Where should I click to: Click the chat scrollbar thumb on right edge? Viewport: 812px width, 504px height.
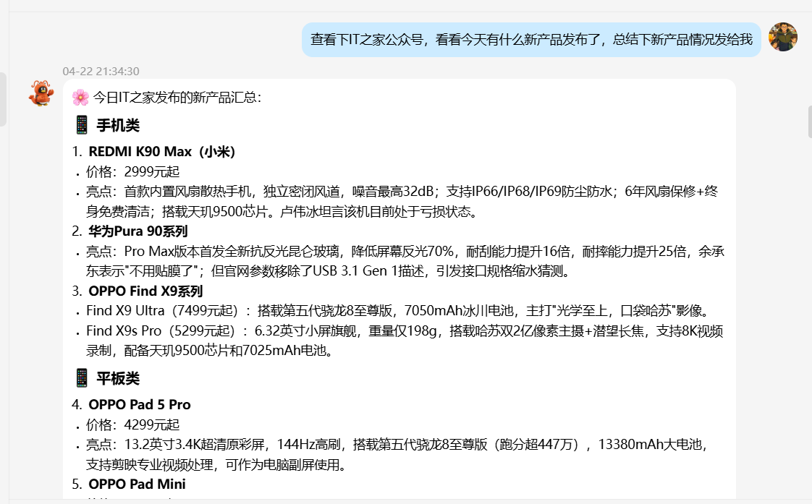pos(809,121)
